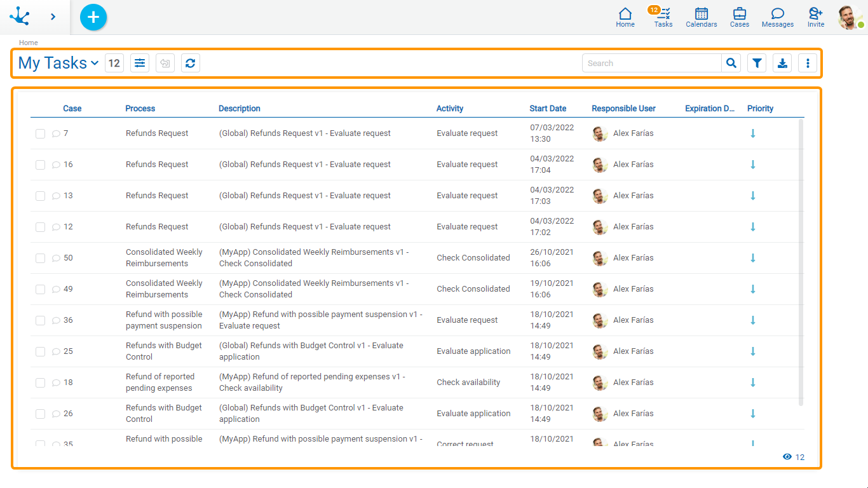The image size is (868, 488).
Task: Click the download export icon
Action: pyautogui.click(x=782, y=63)
